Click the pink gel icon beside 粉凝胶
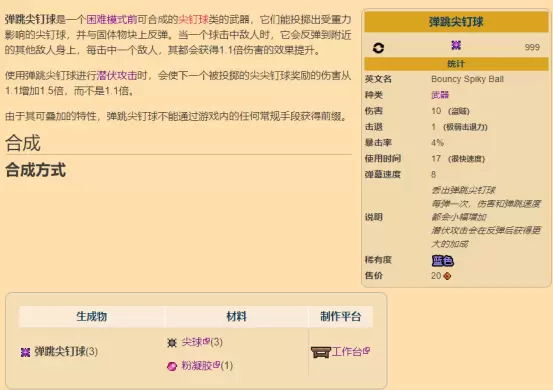This screenshot has width=553, height=390. [x=172, y=366]
